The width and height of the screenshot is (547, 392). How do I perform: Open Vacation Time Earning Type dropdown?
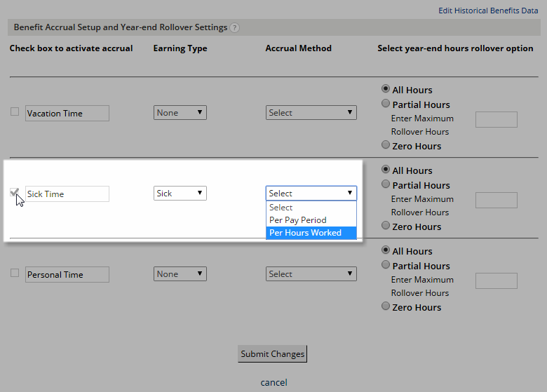180,113
